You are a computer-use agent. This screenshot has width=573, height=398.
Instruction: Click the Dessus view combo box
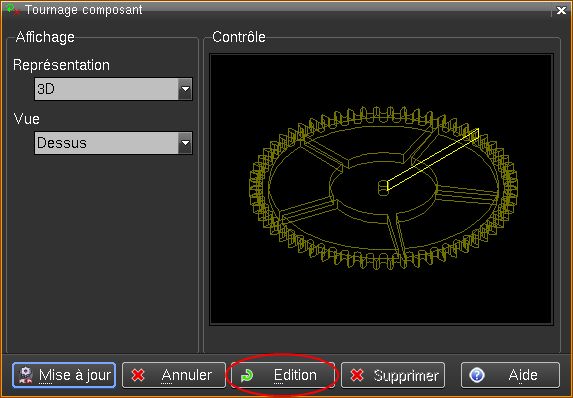(113, 143)
